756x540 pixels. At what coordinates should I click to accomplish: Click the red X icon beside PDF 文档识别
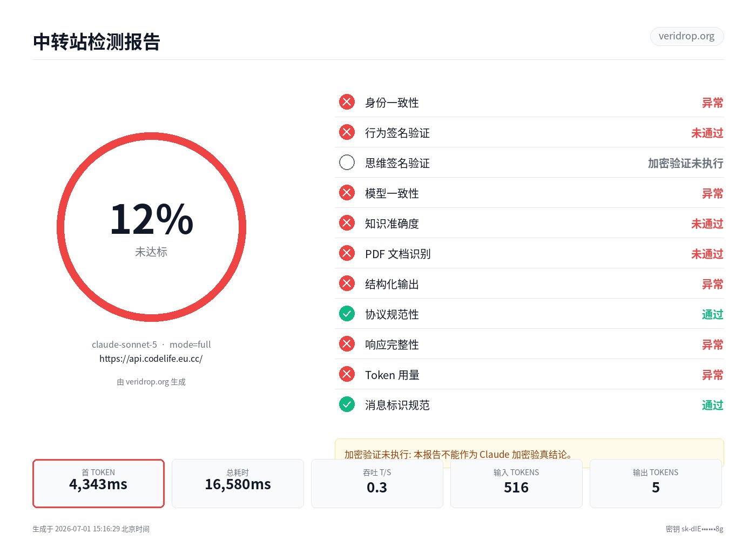[x=347, y=253]
